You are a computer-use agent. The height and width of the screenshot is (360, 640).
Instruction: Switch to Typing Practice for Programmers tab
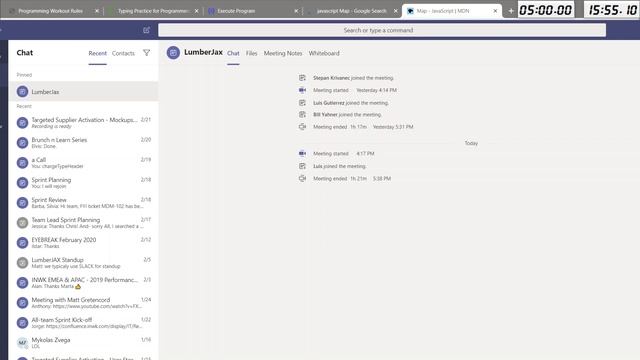pyautogui.click(x=153, y=11)
